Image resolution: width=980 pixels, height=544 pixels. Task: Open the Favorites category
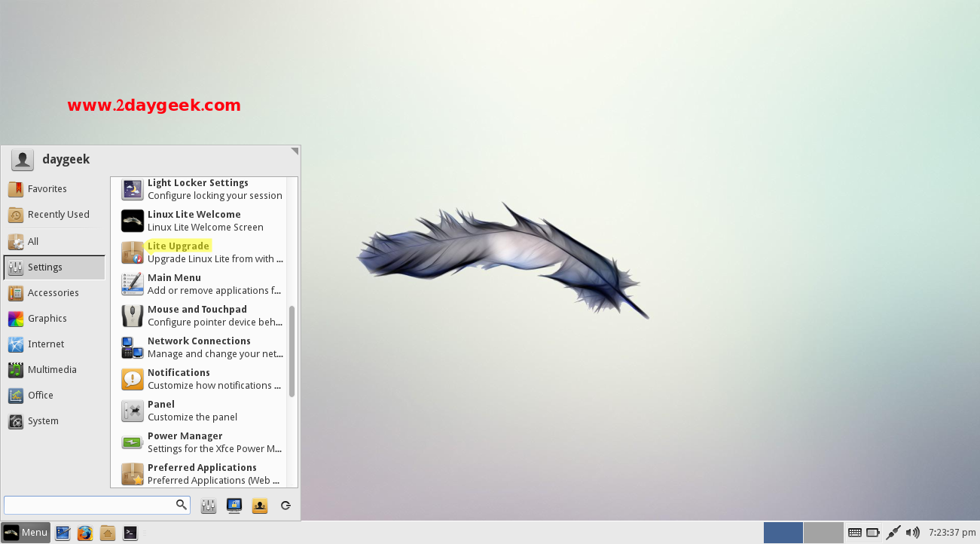point(47,189)
